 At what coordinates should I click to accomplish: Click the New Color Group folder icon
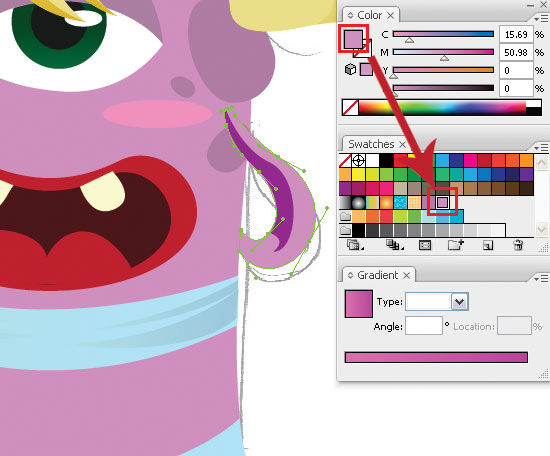(x=455, y=244)
